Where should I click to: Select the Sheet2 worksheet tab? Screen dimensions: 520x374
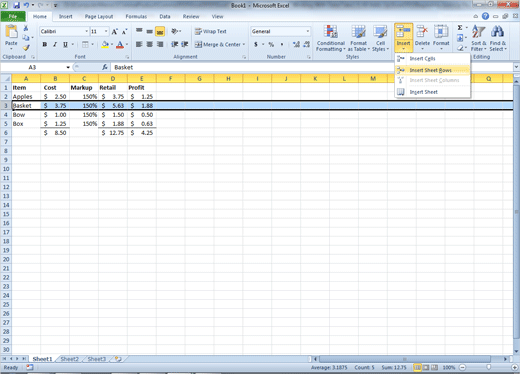pyautogui.click(x=69, y=359)
